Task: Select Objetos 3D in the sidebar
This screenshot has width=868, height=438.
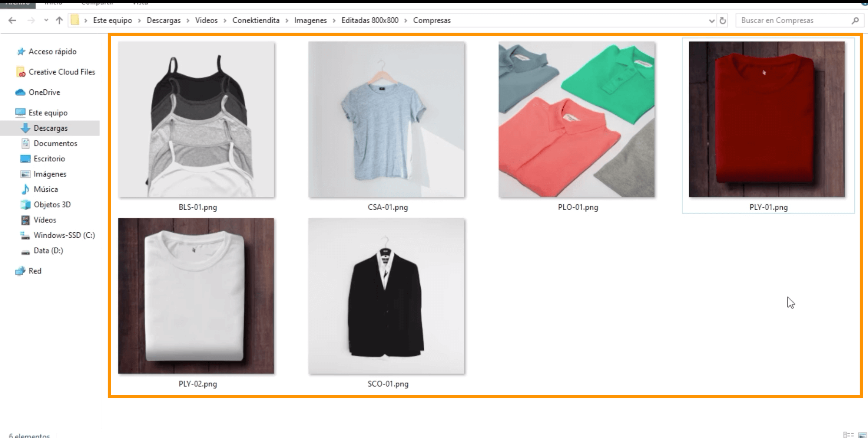Action: (52, 204)
